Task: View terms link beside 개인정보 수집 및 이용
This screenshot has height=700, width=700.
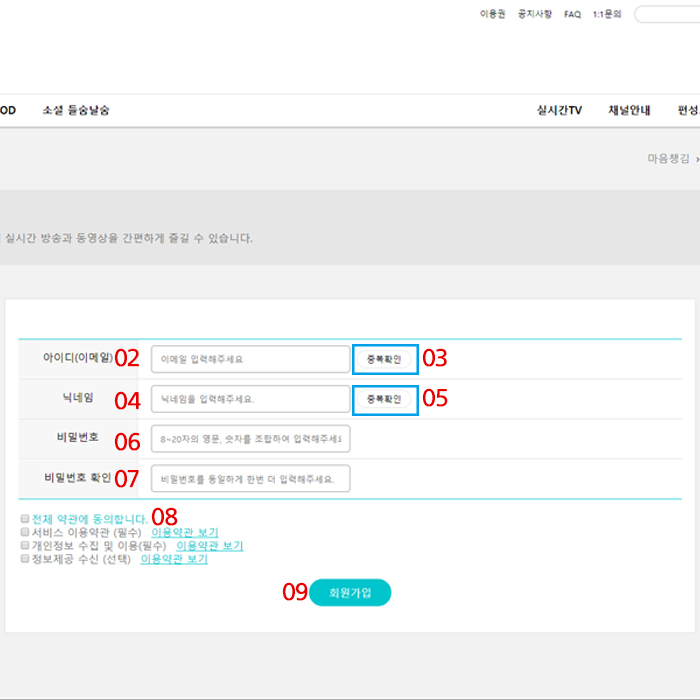Action: (x=209, y=546)
